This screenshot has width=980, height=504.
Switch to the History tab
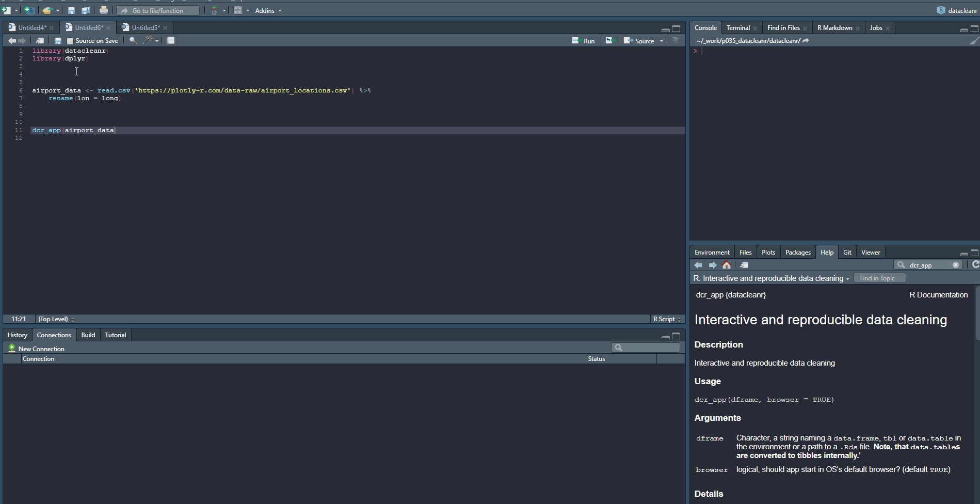(x=17, y=335)
